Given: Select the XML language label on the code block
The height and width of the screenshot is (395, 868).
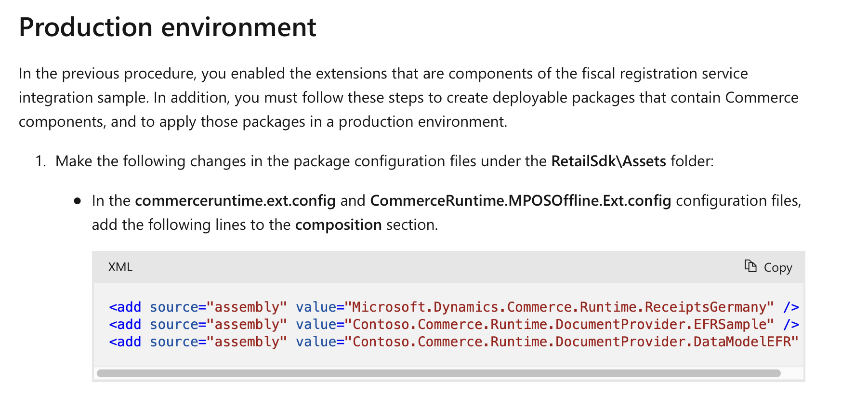Looking at the screenshot, I should click(120, 267).
